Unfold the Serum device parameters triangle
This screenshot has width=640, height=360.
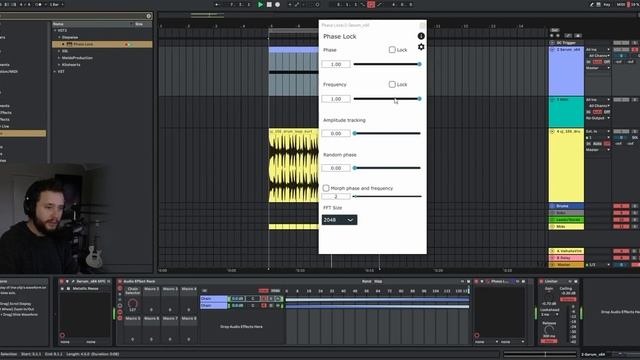pos(67,281)
